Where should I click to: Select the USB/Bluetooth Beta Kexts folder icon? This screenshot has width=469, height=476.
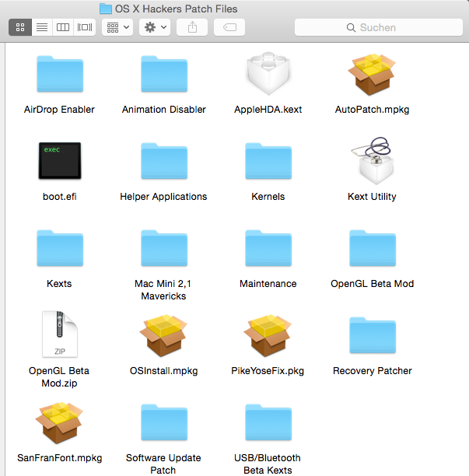coord(268,422)
